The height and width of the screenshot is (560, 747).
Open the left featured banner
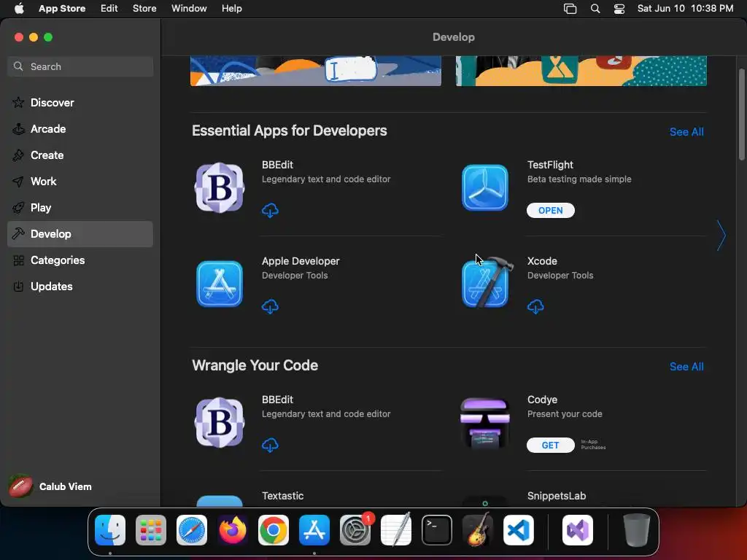point(316,71)
